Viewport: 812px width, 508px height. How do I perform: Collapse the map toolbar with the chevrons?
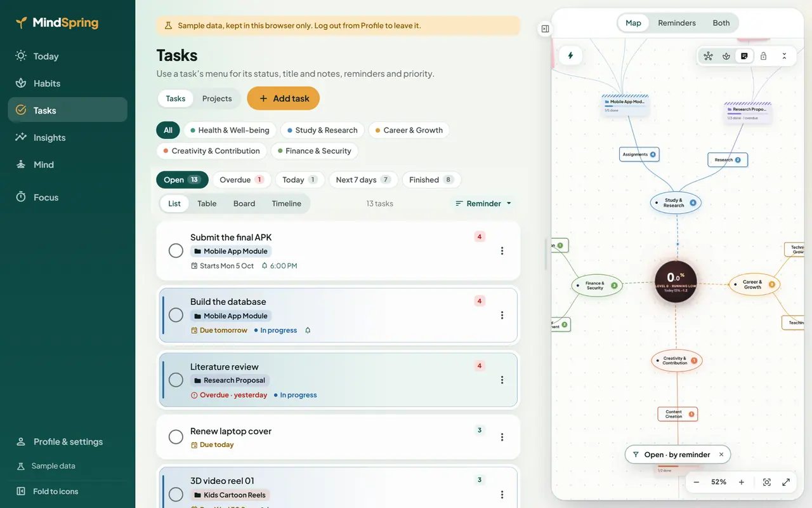[784, 56]
